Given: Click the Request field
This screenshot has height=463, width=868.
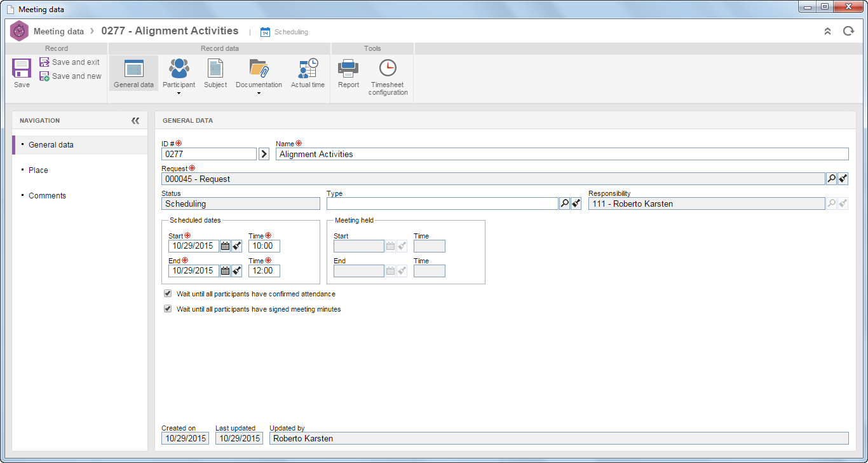Looking at the screenshot, I should tap(493, 179).
